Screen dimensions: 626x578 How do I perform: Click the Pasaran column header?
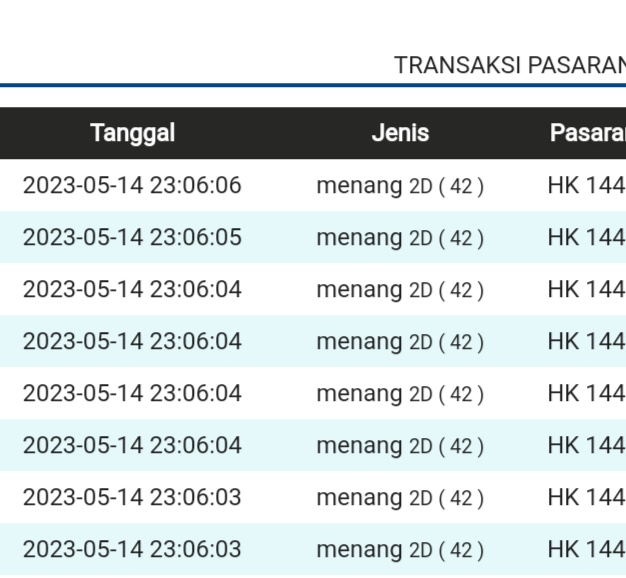point(587,133)
